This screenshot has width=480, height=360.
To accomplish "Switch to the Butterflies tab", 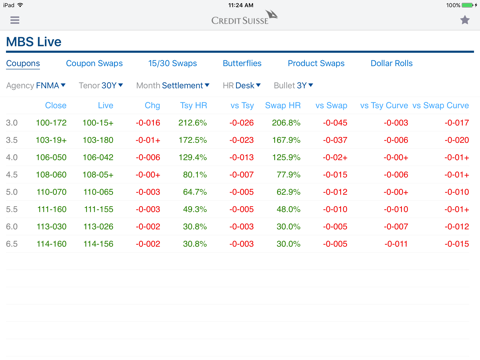I will click(242, 63).
